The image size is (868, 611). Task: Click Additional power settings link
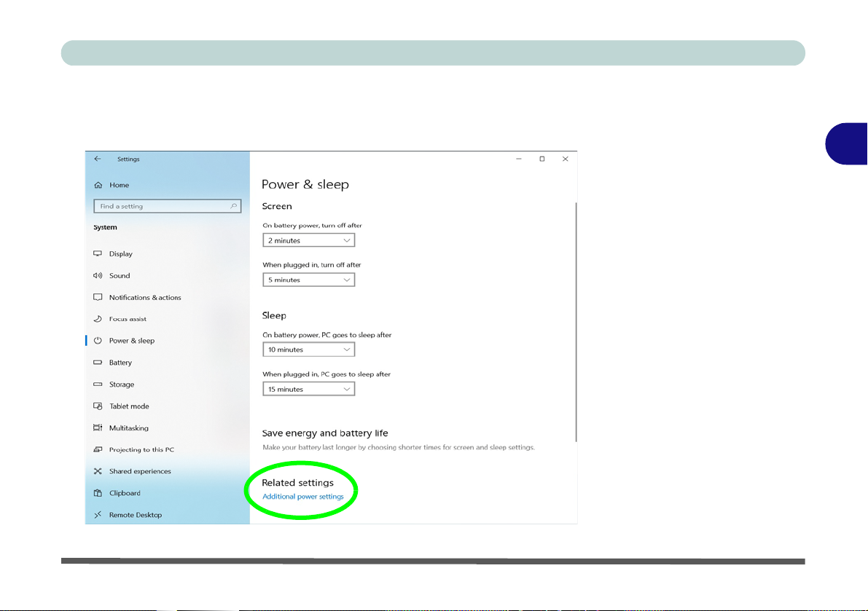pos(302,497)
